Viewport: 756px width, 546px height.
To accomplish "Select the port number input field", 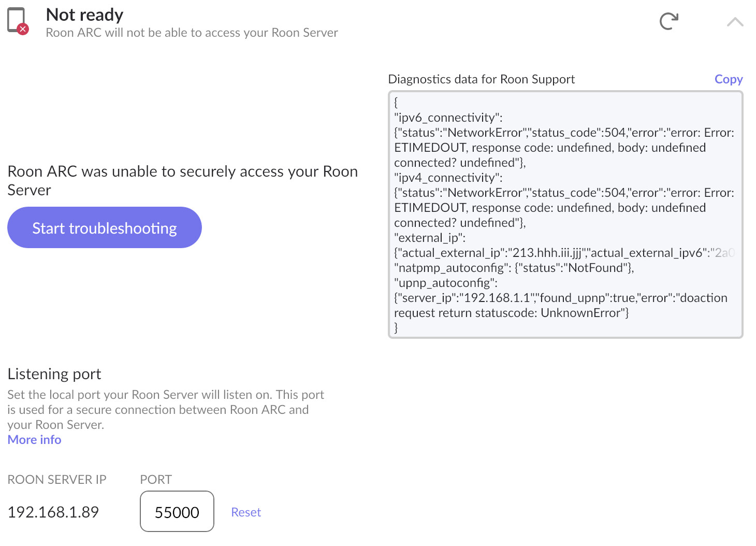I will (177, 512).
